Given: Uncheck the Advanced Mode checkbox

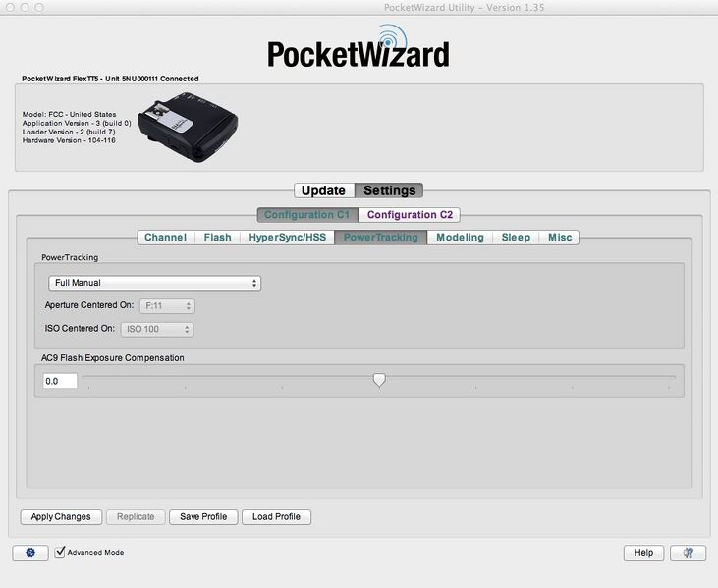Looking at the screenshot, I should [x=60, y=552].
